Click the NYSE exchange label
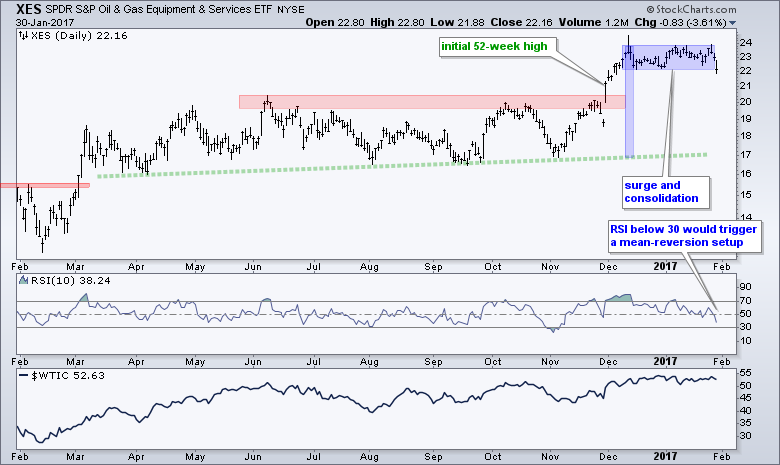Image resolution: width=780 pixels, height=465 pixels. coord(291,9)
